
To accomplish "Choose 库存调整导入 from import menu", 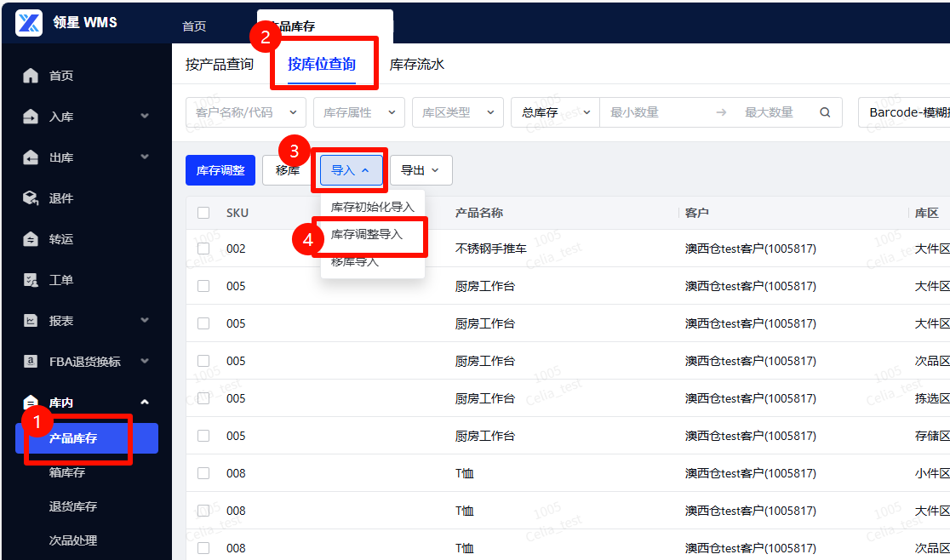I will pos(367,234).
